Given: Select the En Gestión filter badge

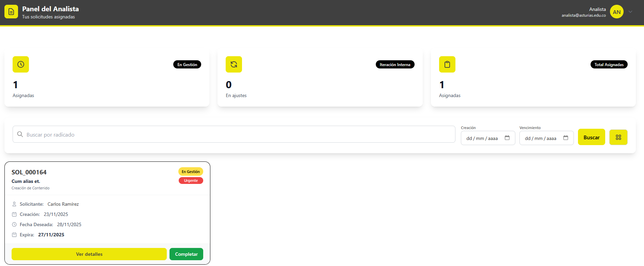Looking at the screenshot, I should tap(187, 65).
